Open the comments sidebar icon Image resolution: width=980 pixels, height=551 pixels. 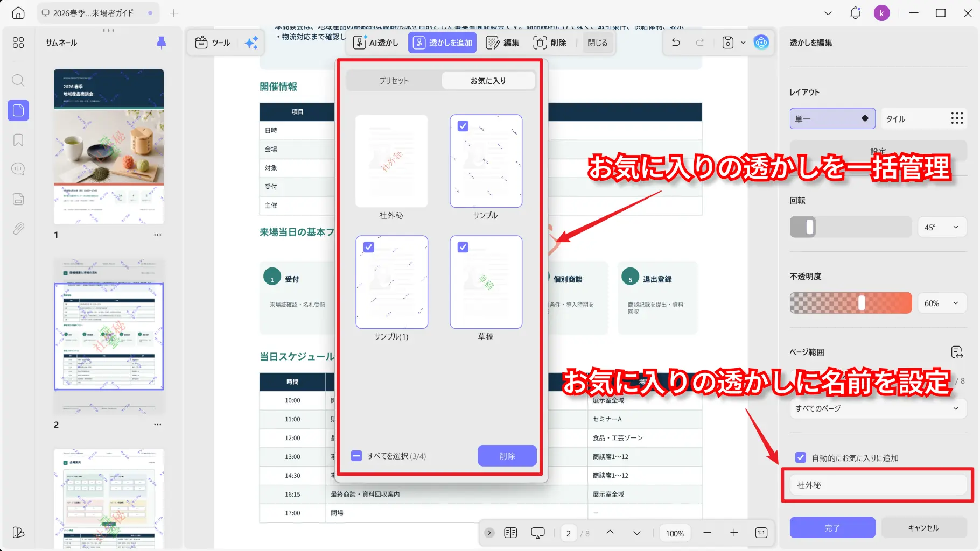coord(18,169)
